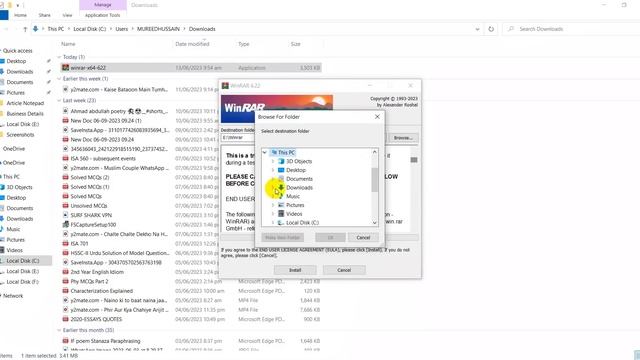Select the Documents folder icon in Browse dialog
The width and height of the screenshot is (640, 360).
coord(281,179)
